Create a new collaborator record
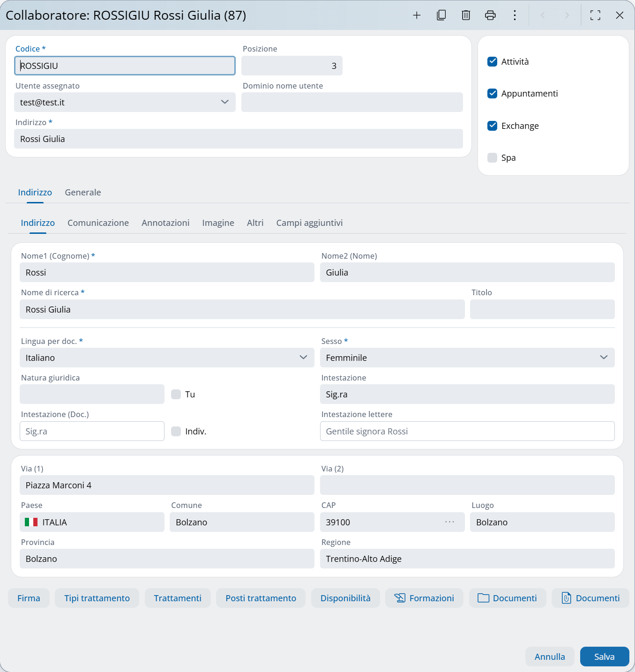Screen dimensions: 635x672 (417, 15)
